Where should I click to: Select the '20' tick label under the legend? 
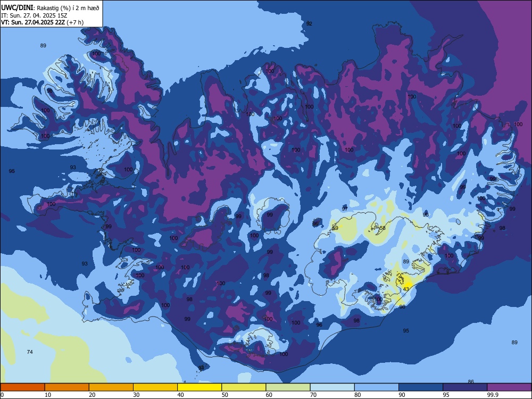92,395
